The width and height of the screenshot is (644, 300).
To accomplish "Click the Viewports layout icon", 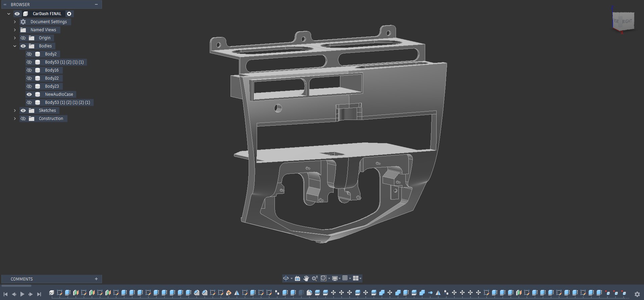I will (x=356, y=278).
